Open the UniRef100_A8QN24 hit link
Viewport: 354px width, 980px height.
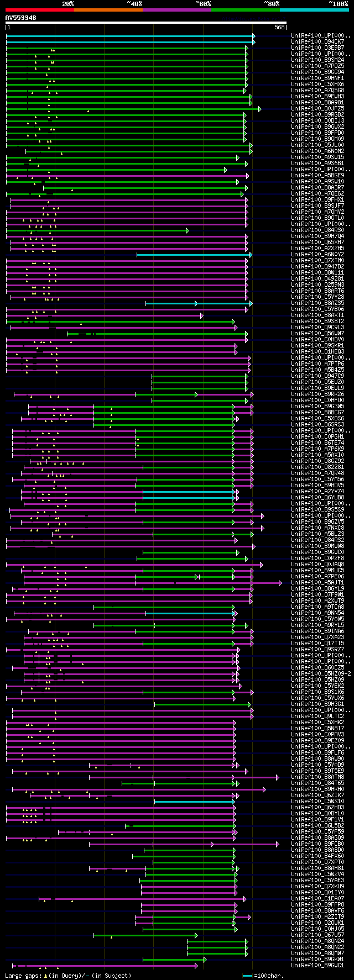coord(317,941)
